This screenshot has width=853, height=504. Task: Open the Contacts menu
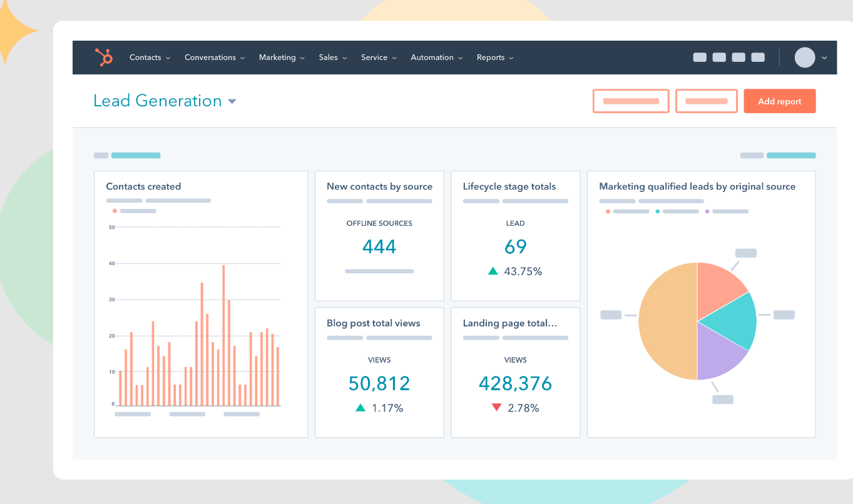[150, 58]
